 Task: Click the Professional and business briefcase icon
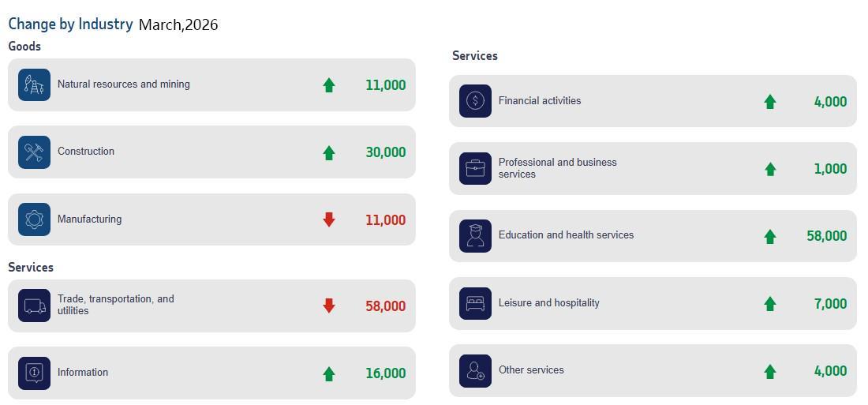pos(475,168)
